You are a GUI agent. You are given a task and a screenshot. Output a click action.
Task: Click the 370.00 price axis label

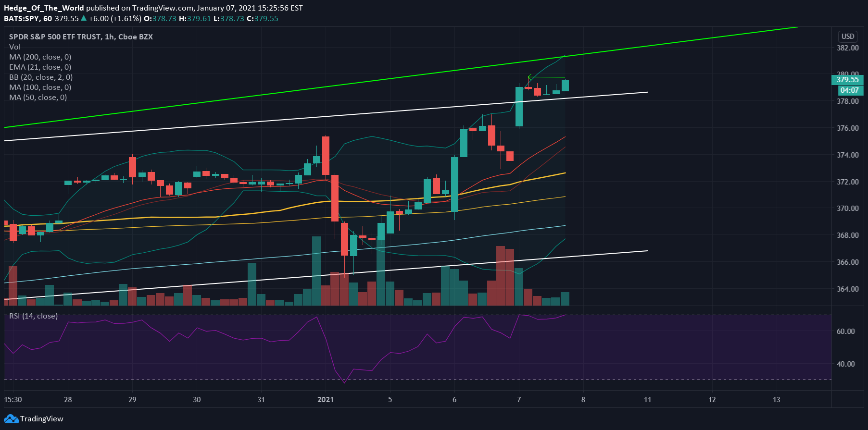(x=848, y=209)
